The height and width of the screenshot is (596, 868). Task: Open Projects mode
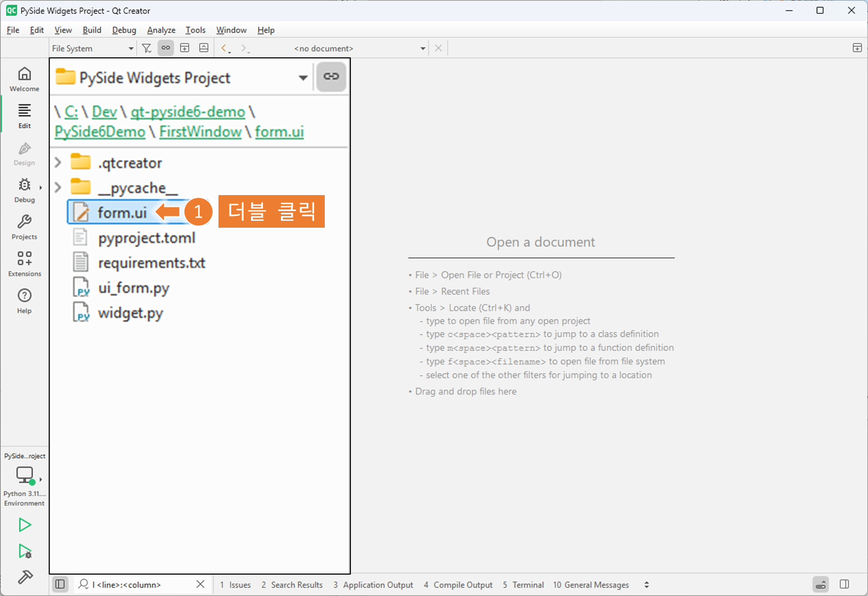[x=25, y=227]
